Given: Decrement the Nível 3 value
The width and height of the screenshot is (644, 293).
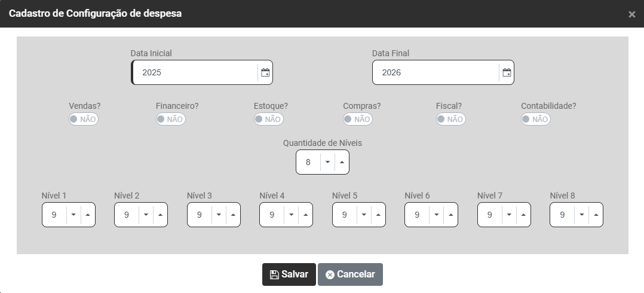Looking at the screenshot, I should point(219,215).
